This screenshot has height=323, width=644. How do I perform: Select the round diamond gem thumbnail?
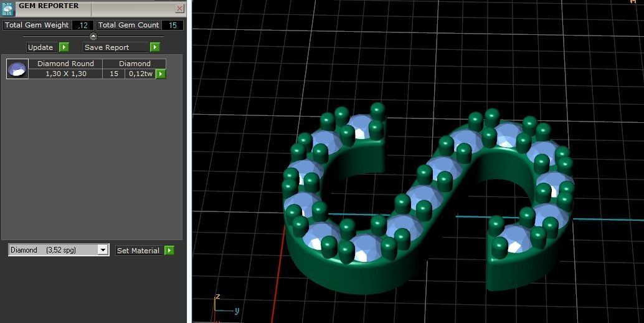(17, 69)
